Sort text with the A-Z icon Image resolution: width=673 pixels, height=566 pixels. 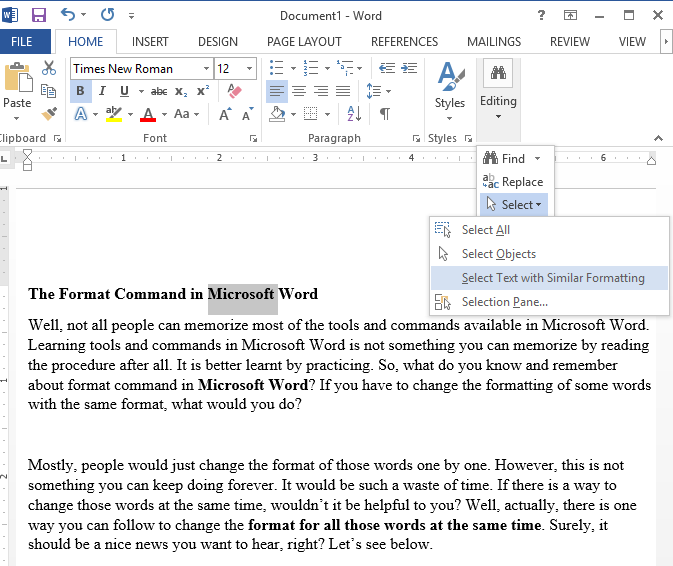pyautogui.click(x=354, y=114)
